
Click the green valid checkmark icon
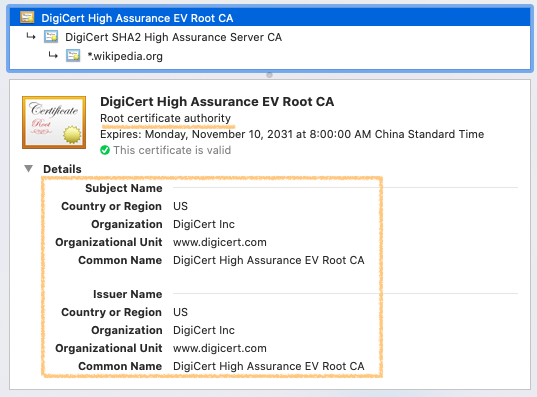(105, 150)
